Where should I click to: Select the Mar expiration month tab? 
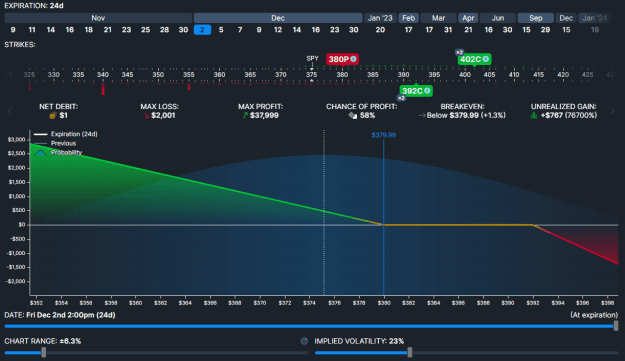(438, 18)
